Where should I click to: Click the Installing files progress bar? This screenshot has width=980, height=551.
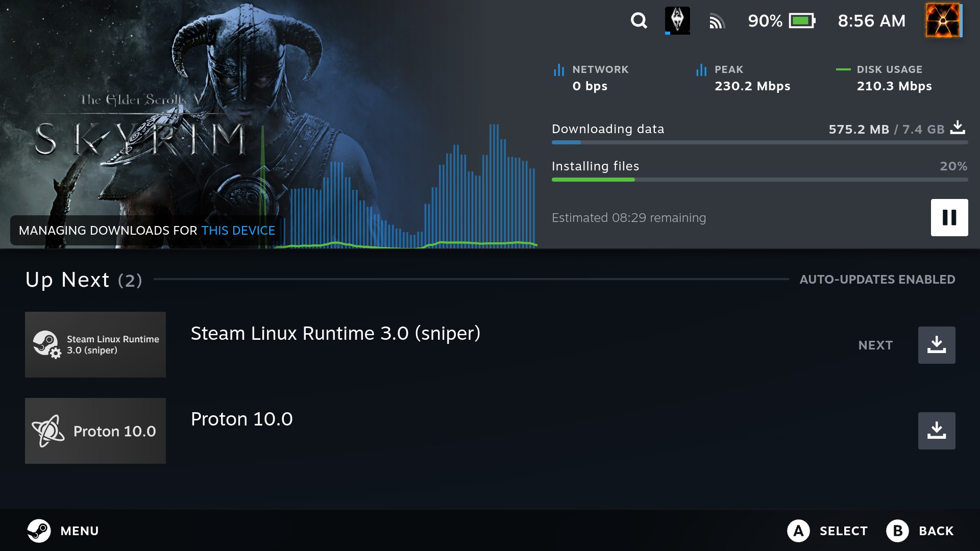759,180
